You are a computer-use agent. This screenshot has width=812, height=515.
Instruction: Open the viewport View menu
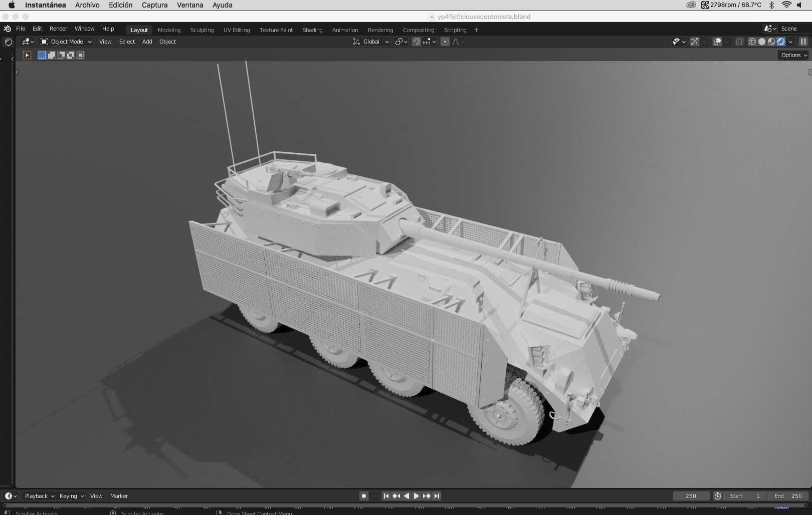pos(105,42)
